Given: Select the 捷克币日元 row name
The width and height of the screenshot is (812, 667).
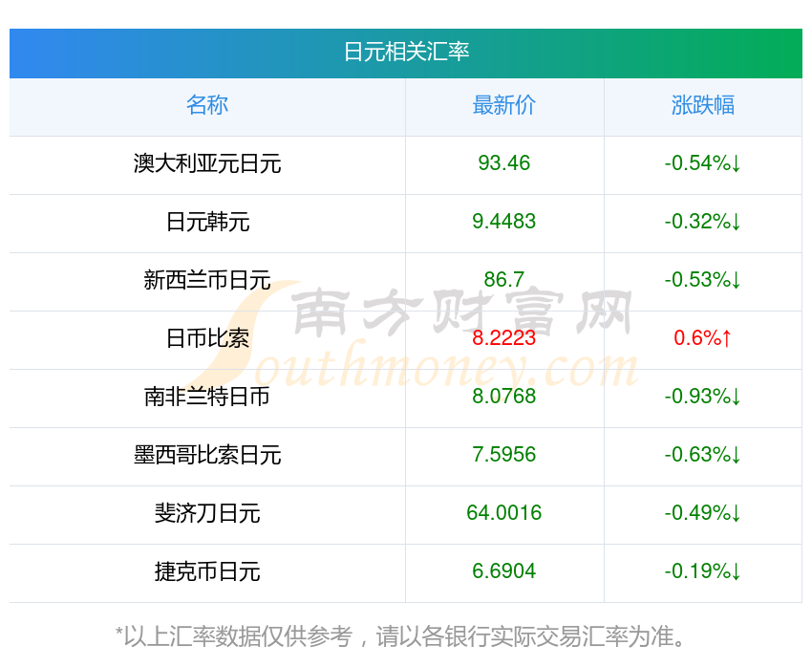Looking at the screenshot, I should 207,571.
